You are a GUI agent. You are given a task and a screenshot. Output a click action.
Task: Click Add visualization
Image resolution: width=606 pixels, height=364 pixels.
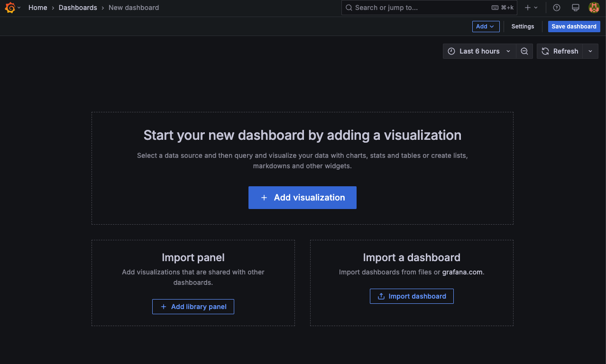(x=303, y=198)
